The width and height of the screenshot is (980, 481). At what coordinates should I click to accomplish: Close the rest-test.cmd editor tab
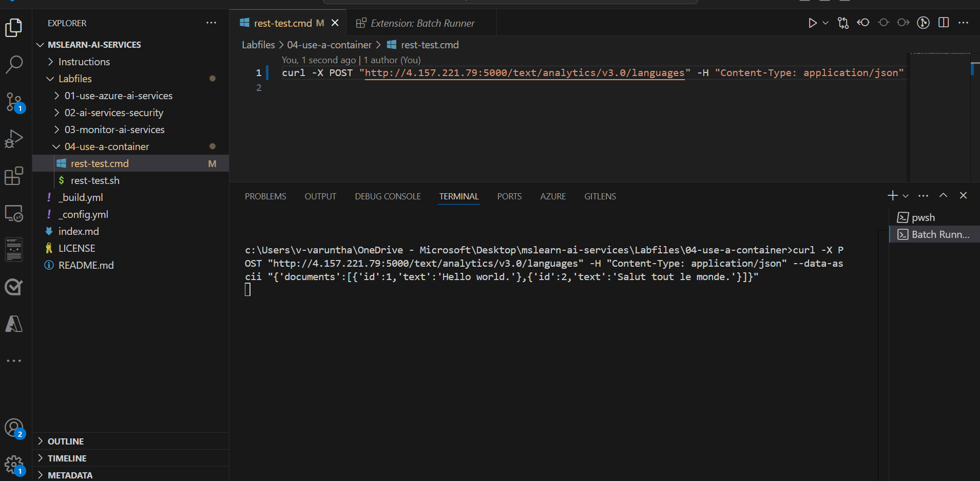(x=335, y=23)
